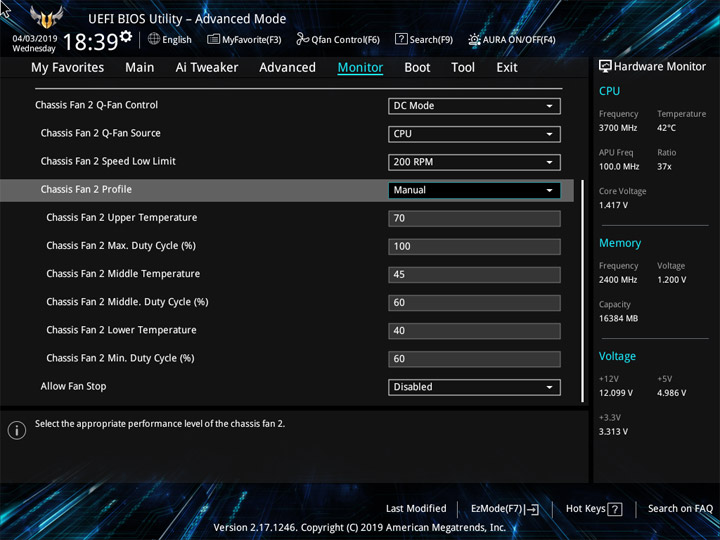720x540 pixels.
Task: Click CPU frequency value 3700 MHz
Action: pyautogui.click(x=618, y=128)
